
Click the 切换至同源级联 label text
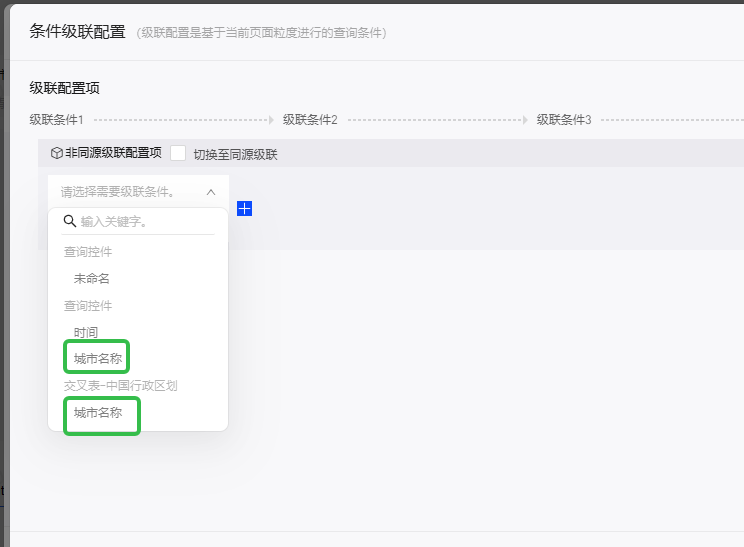tap(235, 154)
